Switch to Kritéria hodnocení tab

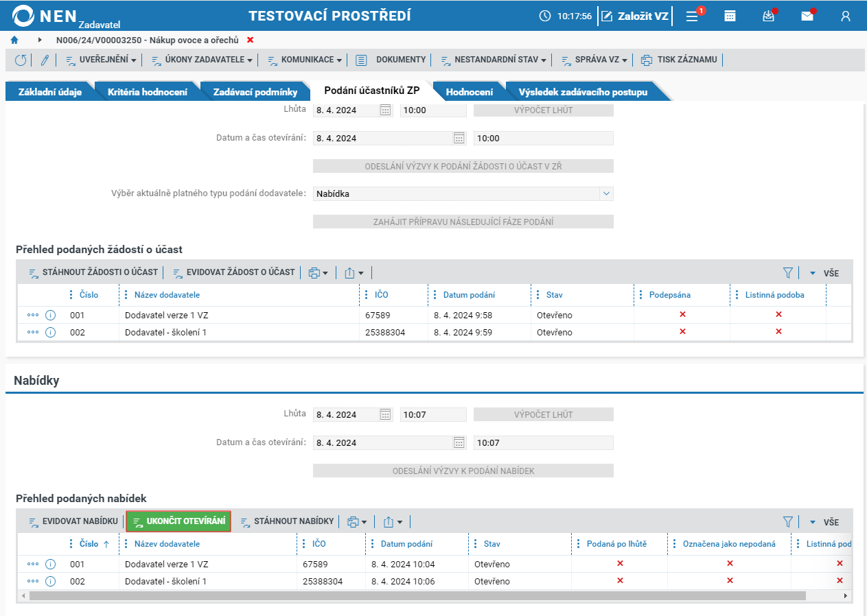click(x=148, y=92)
